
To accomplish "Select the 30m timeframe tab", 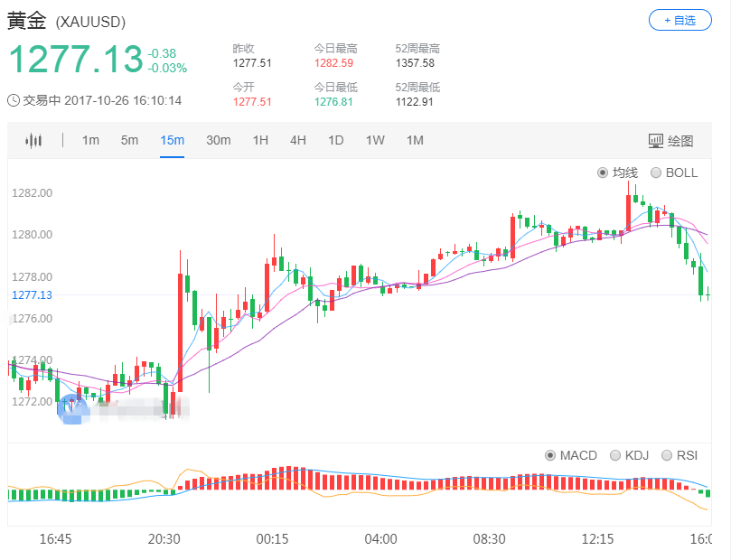I will tap(218, 140).
